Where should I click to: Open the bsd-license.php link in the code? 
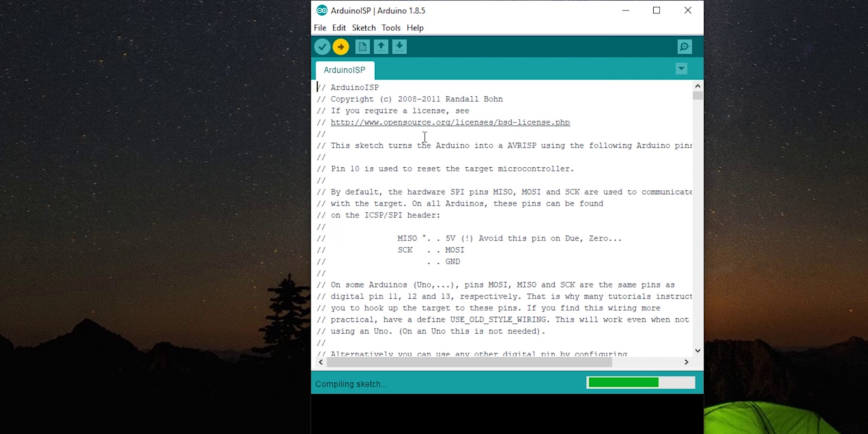pyautogui.click(x=450, y=122)
